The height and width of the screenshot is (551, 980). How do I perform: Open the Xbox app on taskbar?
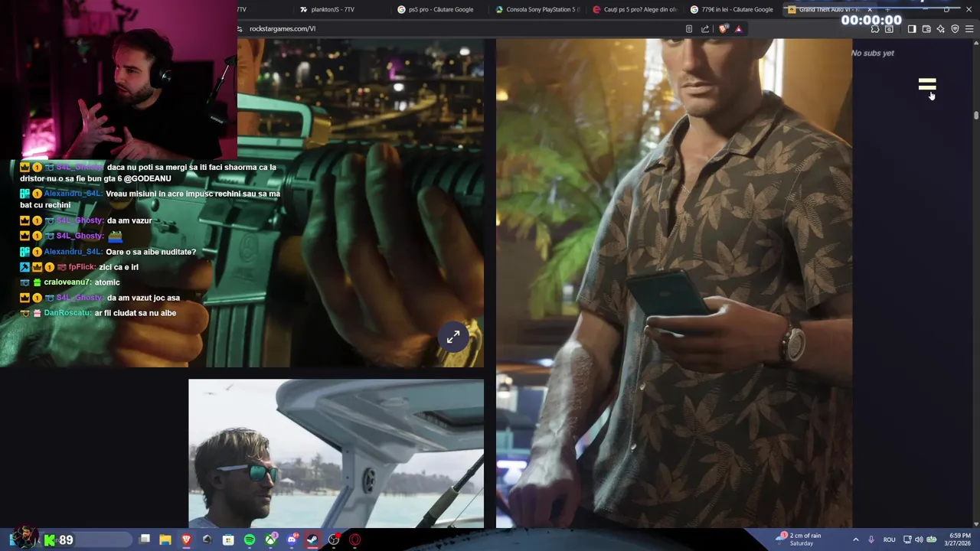pos(271,540)
